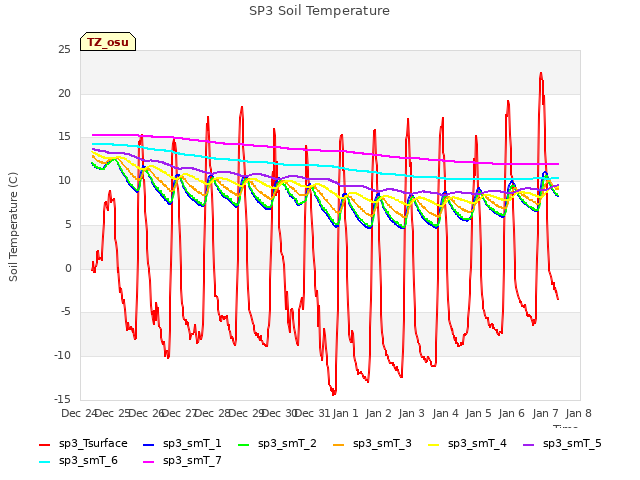Click the Jan 5 x-axis tick label
640x480 pixels.
[478, 413]
